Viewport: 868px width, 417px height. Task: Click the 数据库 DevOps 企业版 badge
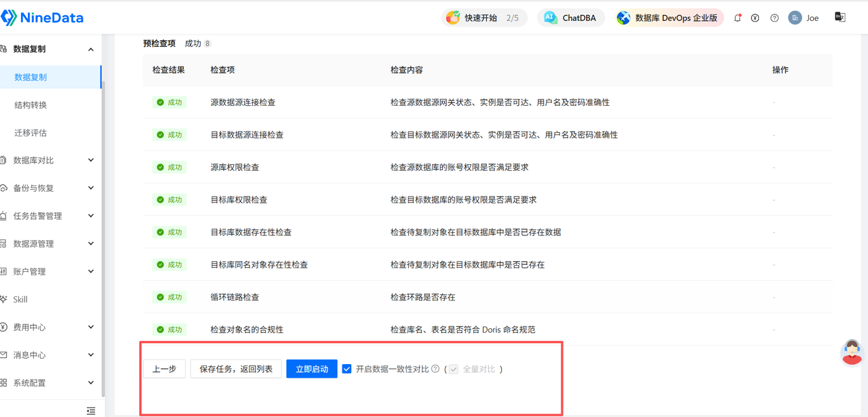669,18
